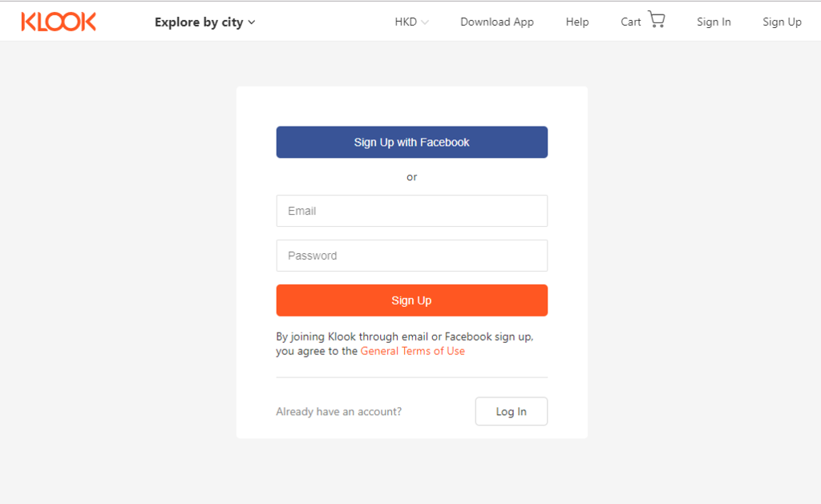Click the Cart text label
The height and width of the screenshot is (504, 821).
point(630,22)
